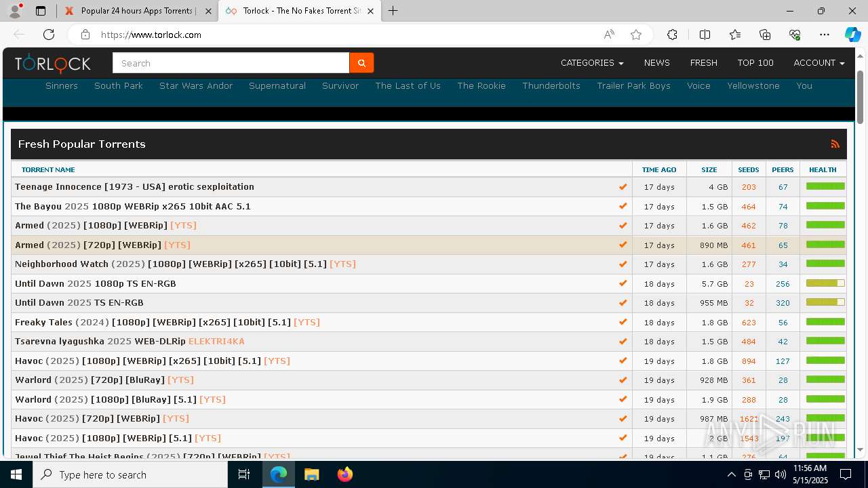
Task: Click health bar of Until Dawn 2025 TS EN-RGB
Action: (x=825, y=302)
